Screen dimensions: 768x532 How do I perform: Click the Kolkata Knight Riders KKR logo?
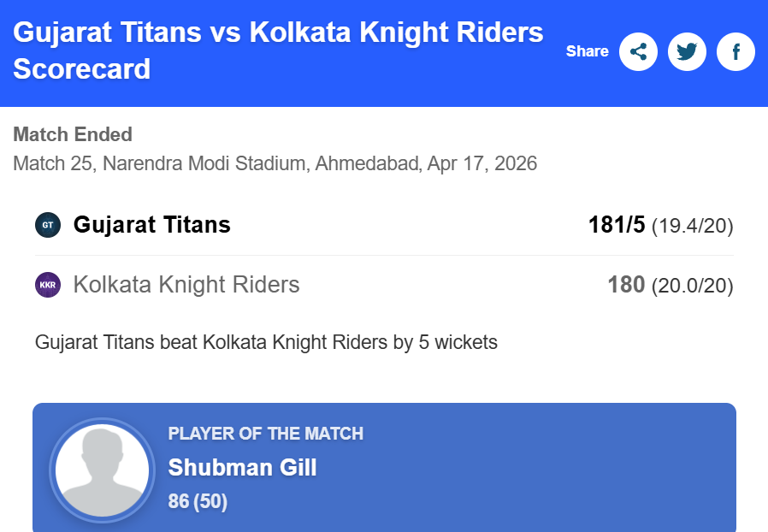pyautogui.click(x=48, y=284)
